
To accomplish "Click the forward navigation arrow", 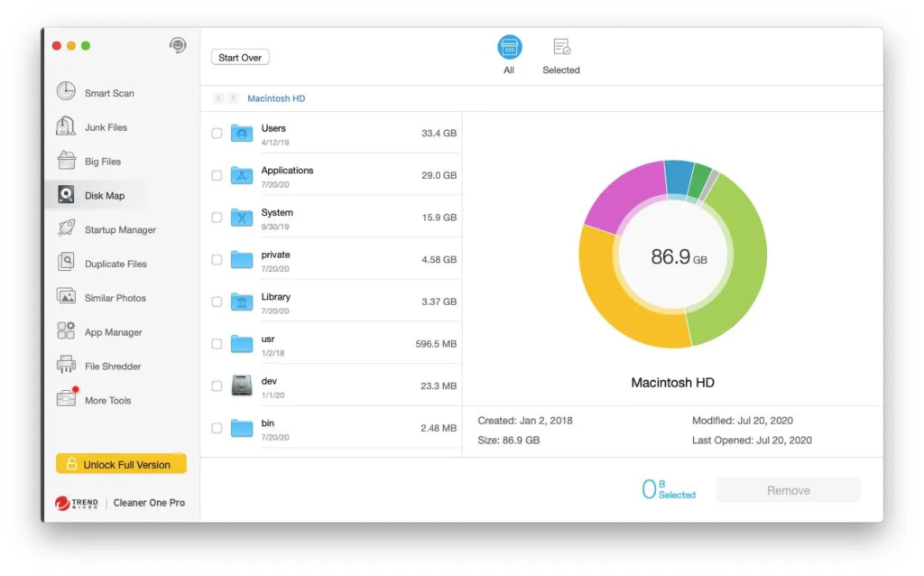I will [x=233, y=98].
